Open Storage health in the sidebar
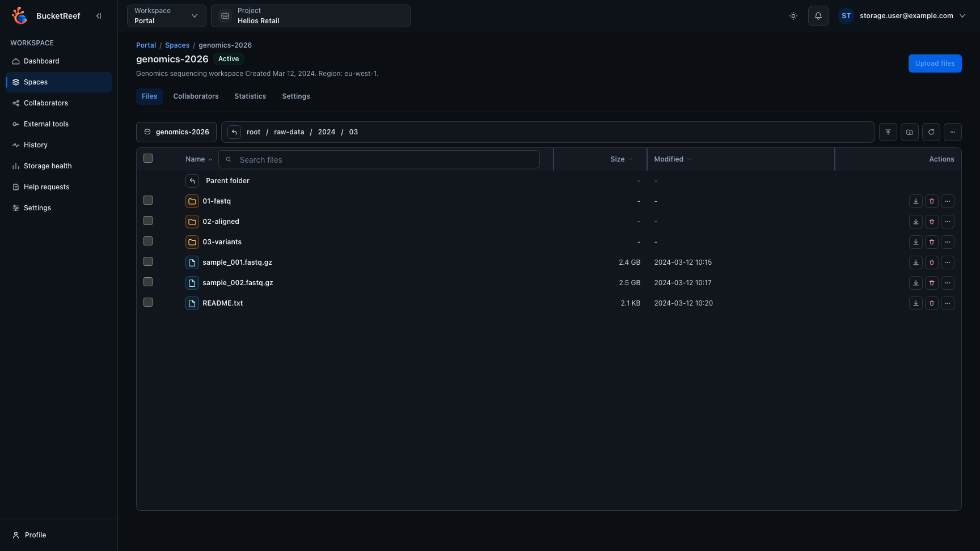The width and height of the screenshot is (980, 551). 58,166
